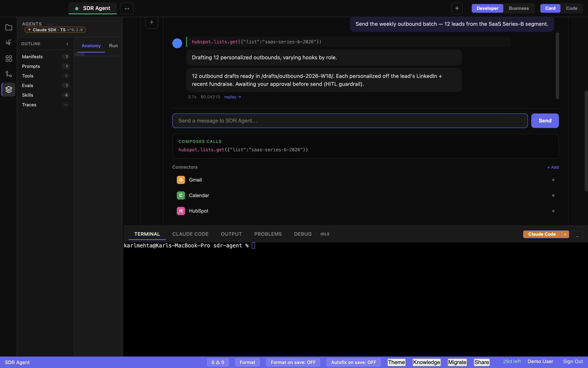
Task: Click Gmail connector status dot
Action: pos(553,180)
